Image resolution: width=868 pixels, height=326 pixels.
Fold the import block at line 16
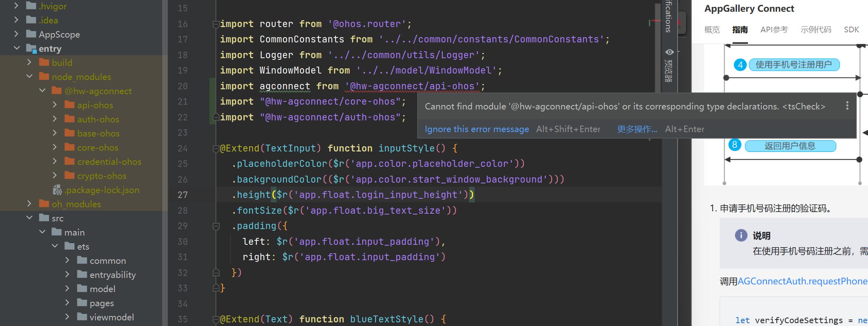click(216, 24)
